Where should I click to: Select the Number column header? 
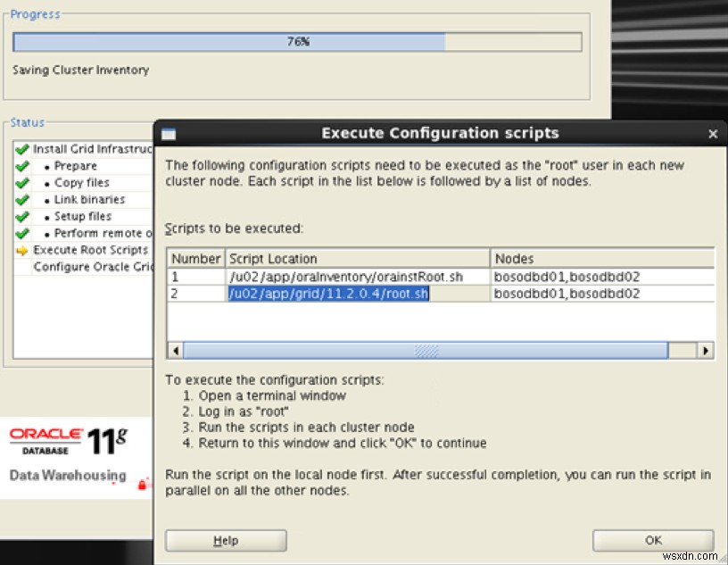tap(196, 258)
